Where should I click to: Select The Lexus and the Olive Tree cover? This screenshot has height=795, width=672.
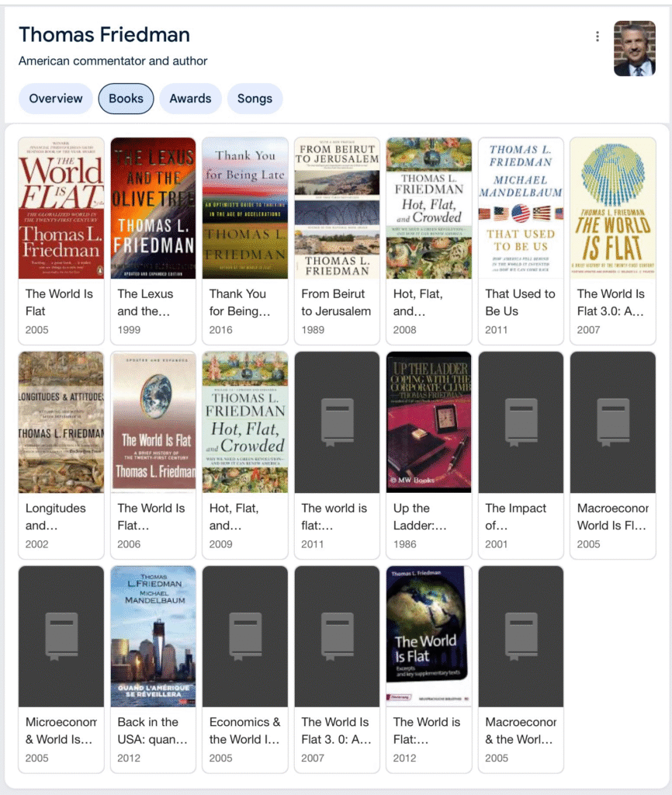153,208
